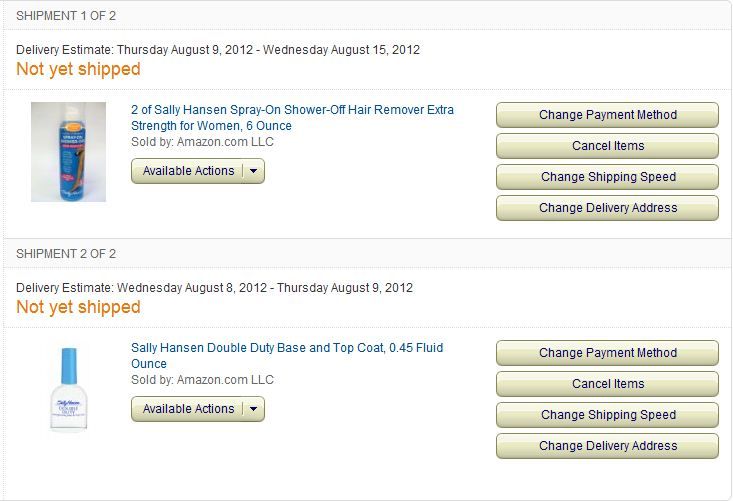733x501 pixels.
Task: Click the August 8 - August 9 delivery estimate
Action: coord(214,288)
